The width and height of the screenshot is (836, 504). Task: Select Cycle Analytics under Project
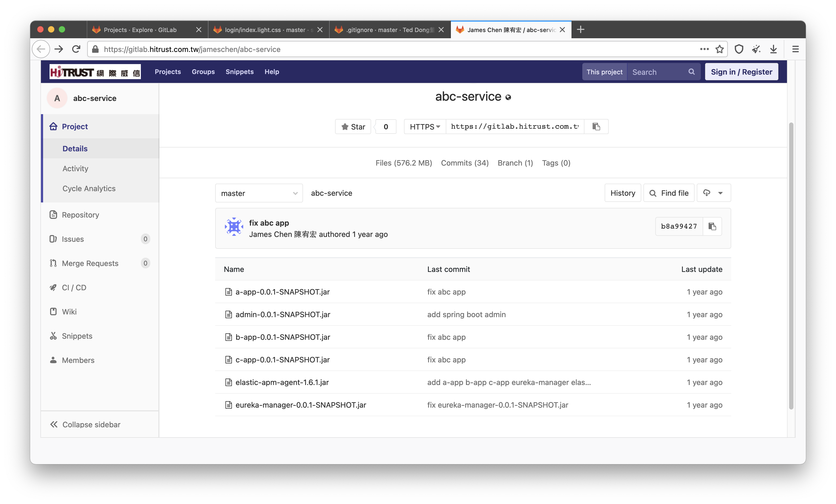click(89, 188)
